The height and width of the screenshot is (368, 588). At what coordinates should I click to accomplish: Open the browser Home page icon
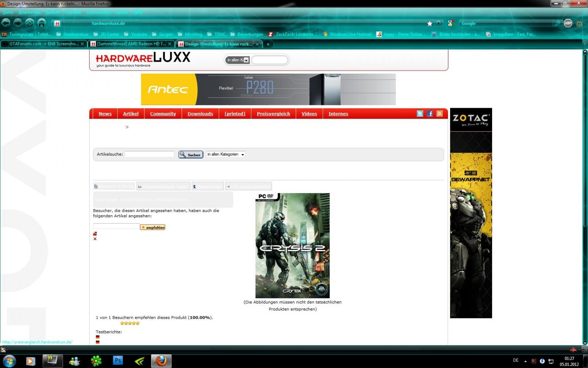point(42,23)
